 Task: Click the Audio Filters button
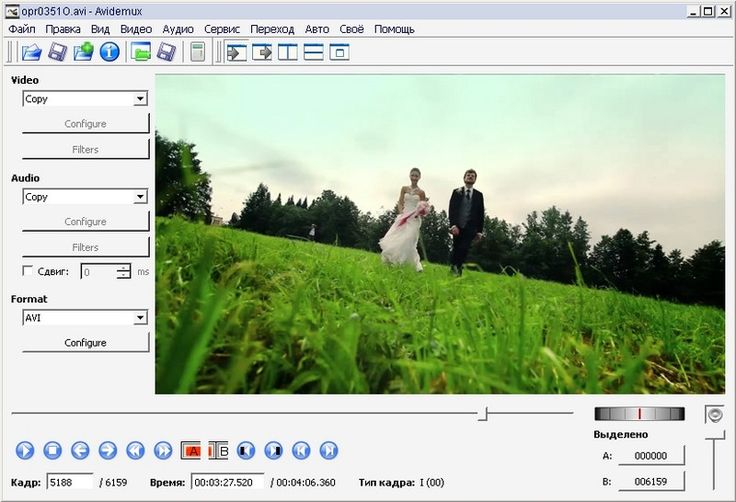pyautogui.click(x=85, y=247)
